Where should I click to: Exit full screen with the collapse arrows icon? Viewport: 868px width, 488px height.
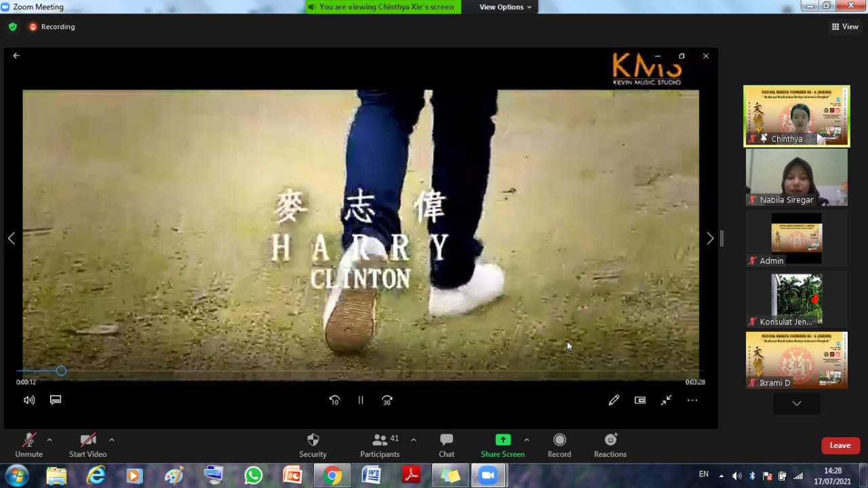click(x=667, y=400)
